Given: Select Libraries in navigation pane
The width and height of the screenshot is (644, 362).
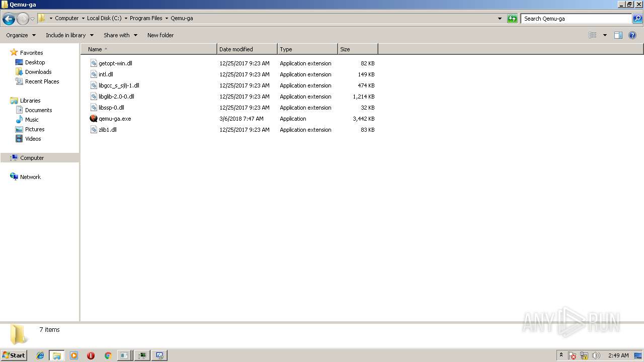Looking at the screenshot, I should tap(30, 101).
